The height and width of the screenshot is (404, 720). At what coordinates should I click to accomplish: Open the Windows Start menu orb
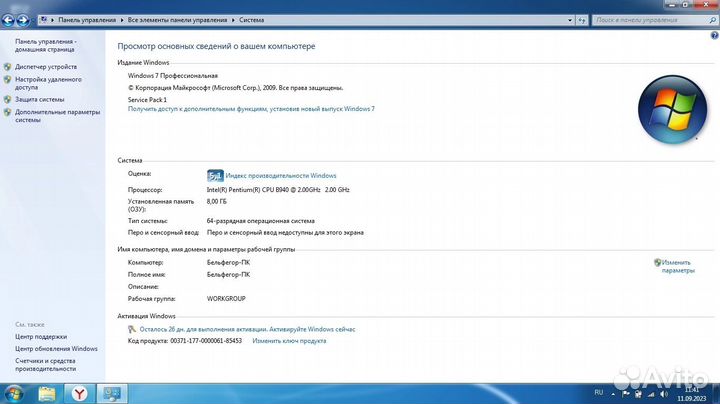tap(13, 394)
